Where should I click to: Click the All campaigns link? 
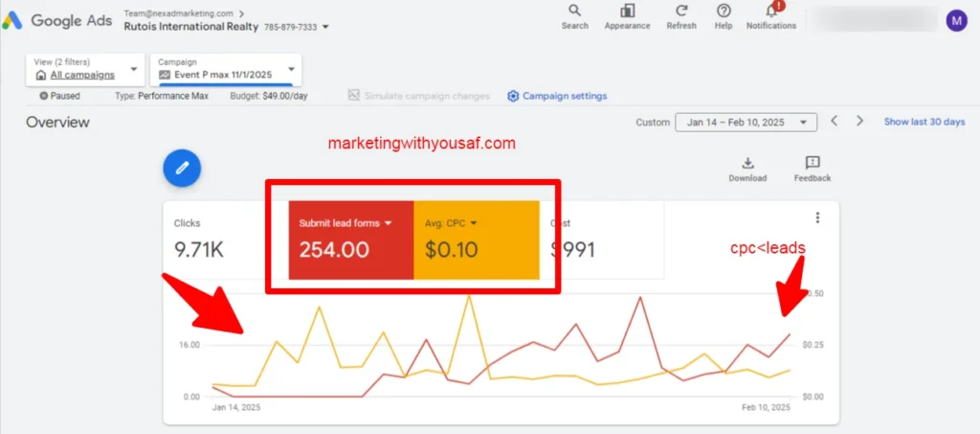[x=82, y=75]
